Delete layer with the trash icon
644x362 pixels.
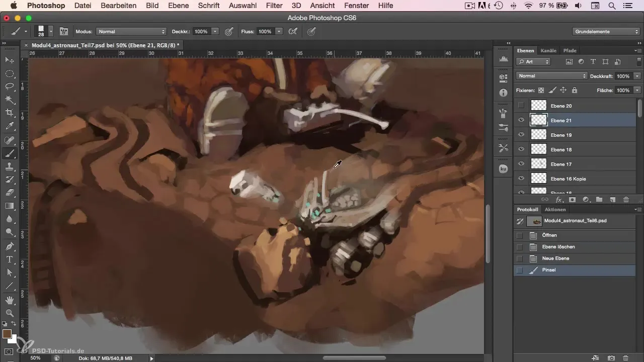coord(626,200)
